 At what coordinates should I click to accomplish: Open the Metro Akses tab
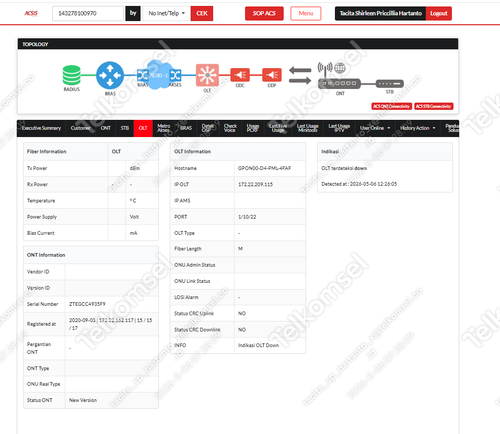tap(163, 128)
